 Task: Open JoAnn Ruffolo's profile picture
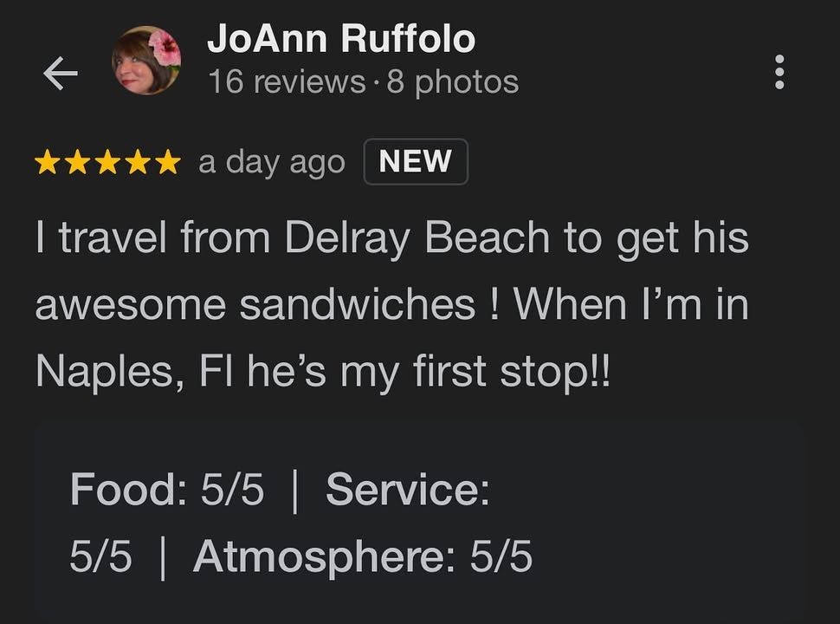(146, 61)
